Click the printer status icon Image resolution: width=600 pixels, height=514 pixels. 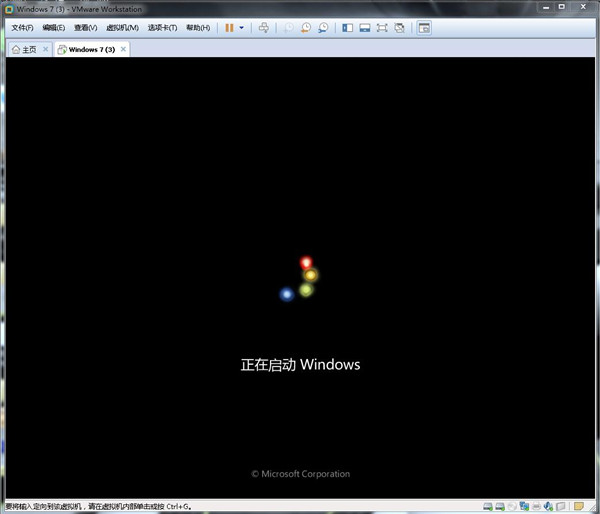click(536, 507)
